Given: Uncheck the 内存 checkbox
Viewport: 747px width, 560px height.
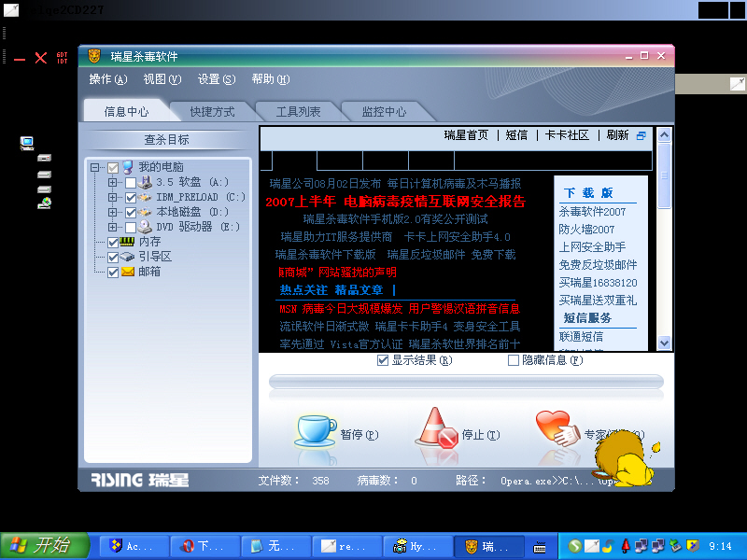Looking at the screenshot, I should tap(113, 243).
